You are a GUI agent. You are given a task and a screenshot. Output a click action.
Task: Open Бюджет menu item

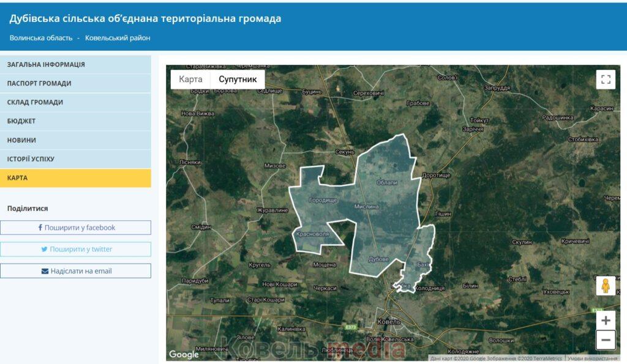coord(75,121)
